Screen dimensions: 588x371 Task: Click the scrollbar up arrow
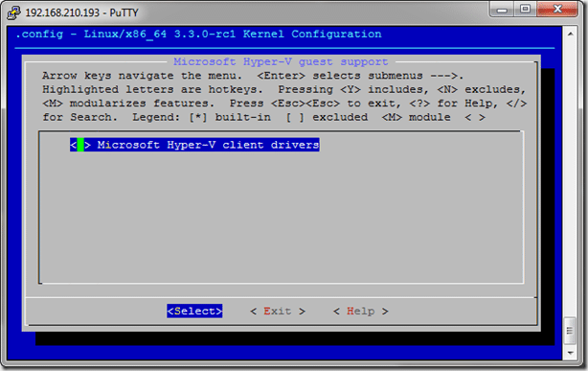pyautogui.click(x=571, y=34)
